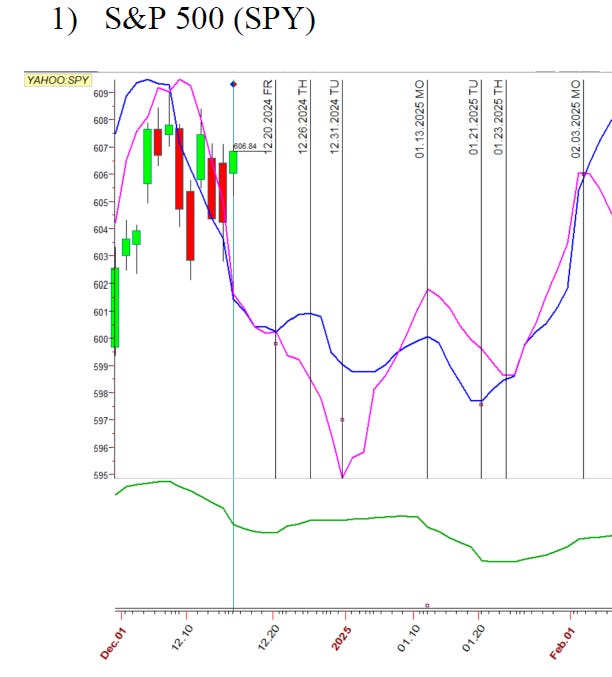Click the 604 price axis label
612x677 pixels.
point(100,230)
